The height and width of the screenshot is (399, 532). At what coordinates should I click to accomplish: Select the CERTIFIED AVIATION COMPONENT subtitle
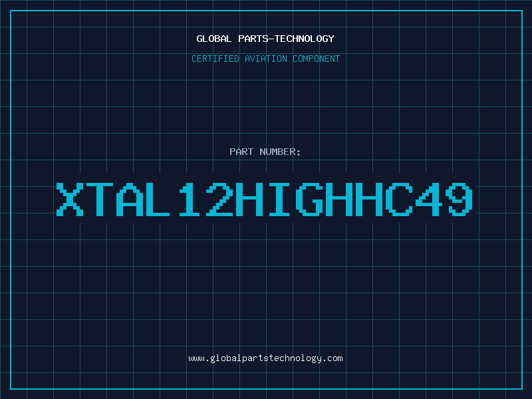coord(265,59)
